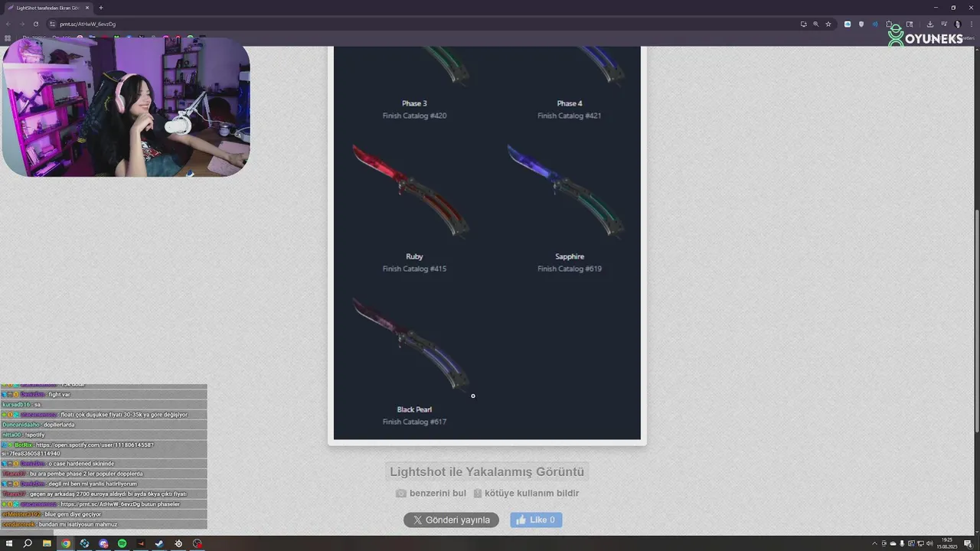Bookmark this page with the star icon
Viewport: 980px width, 551px height.
click(828, 24)
